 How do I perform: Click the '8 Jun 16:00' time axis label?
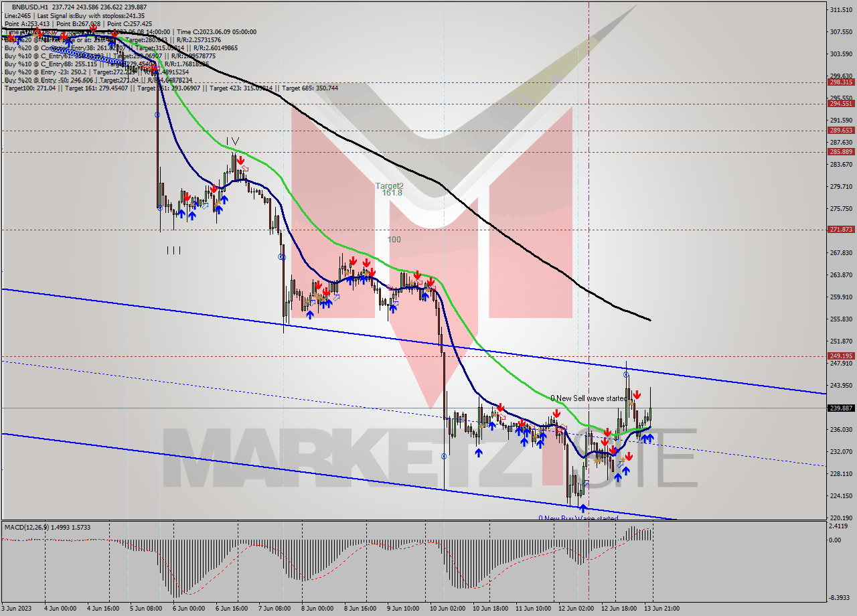coord(360,609)
